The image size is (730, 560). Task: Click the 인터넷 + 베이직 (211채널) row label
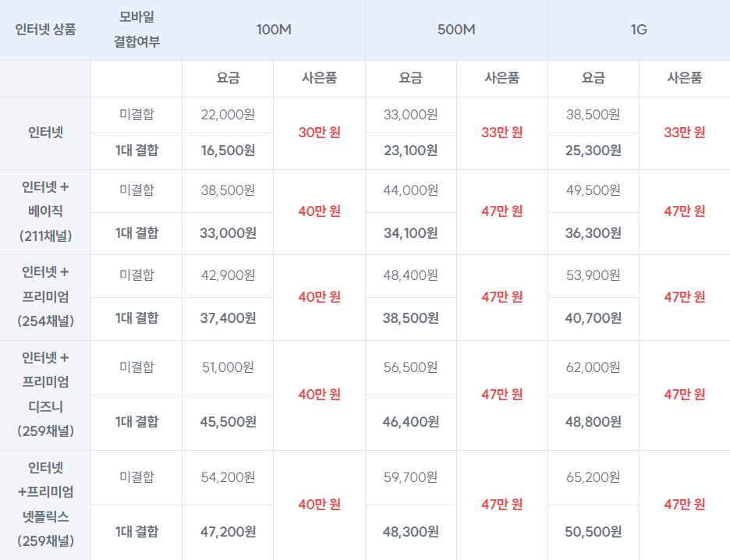pyautogui.click(x=45, y=212)
